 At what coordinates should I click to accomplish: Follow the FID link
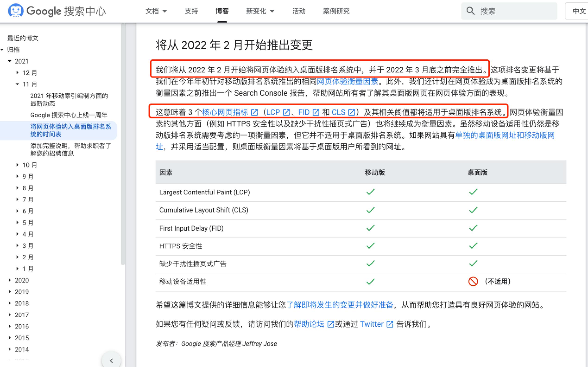304,112
